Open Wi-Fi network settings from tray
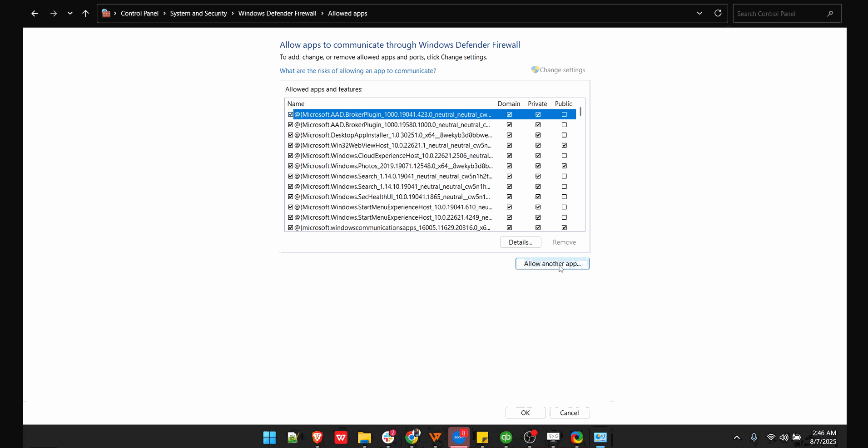Image resolution: width=868 pixels, height=448 pixels. pyautogui.click(x=771, y=437)
